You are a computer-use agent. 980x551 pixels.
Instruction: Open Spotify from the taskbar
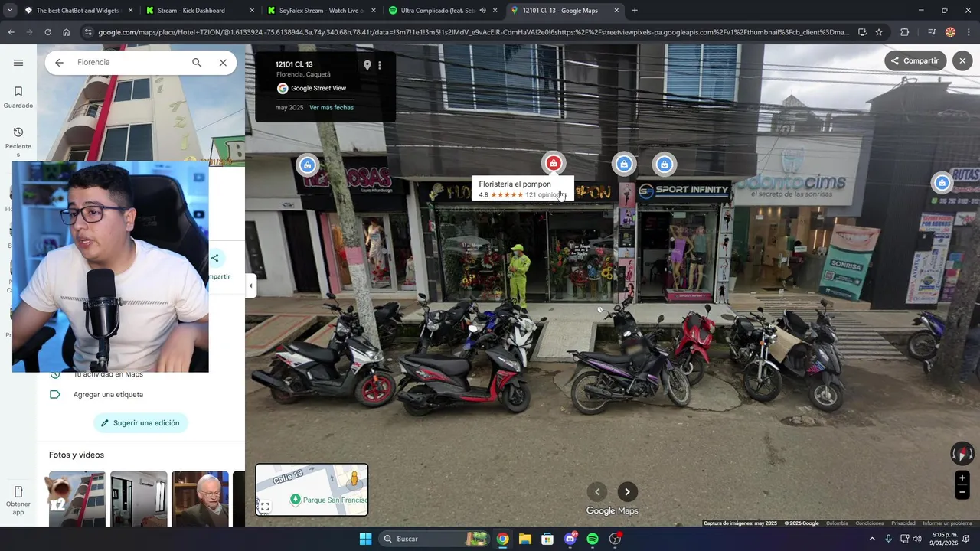(593, 539)
